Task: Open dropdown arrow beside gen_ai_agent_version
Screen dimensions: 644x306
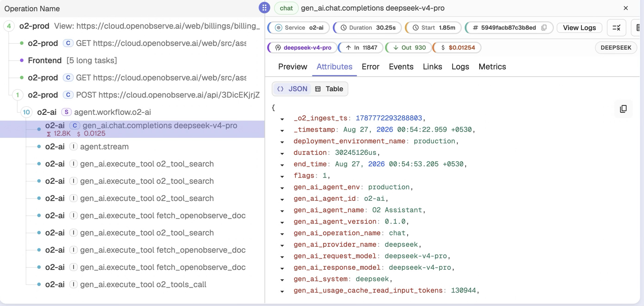Action: 282,222
